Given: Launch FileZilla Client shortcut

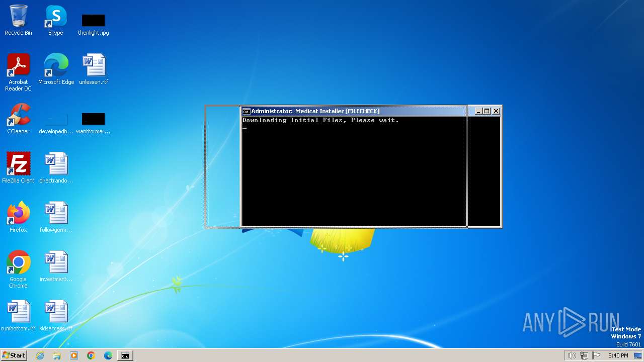Looking at the screenshot, I should [x=18, y=168].
